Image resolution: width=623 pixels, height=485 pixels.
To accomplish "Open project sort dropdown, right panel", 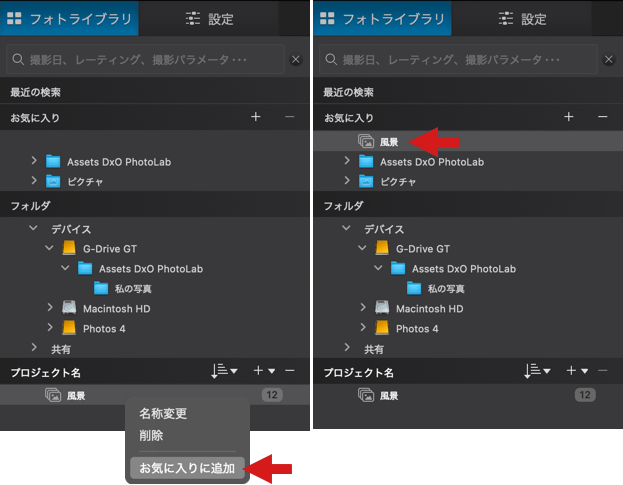I will coord(537,371).
